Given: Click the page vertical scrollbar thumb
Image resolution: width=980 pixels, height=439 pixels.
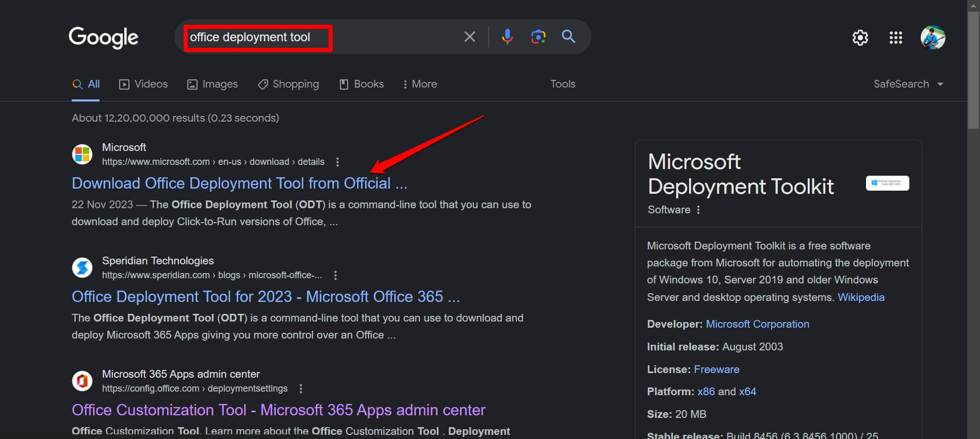Looking at the screenshot, I should click(x=973, y=70).
